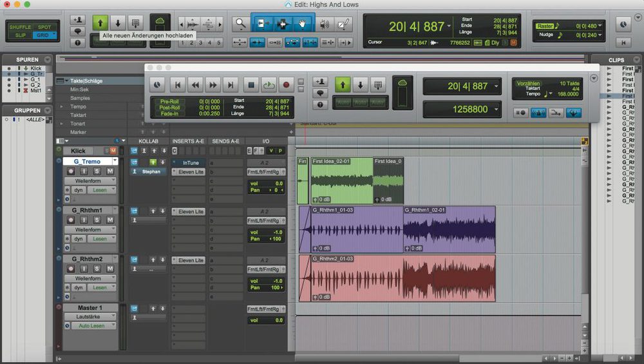644x364 pixels.
Task: Select the Trim tool in edit toolbar
Action: [262, 24]
